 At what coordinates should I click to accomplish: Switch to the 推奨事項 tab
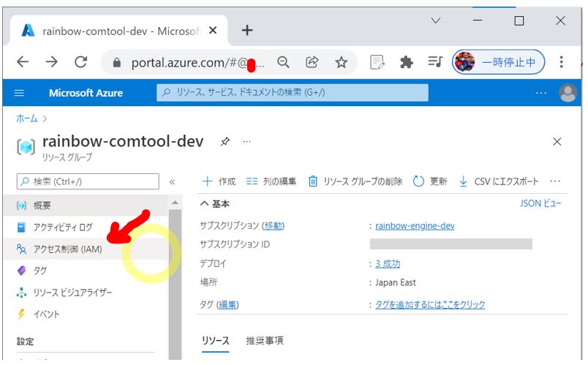pos(264,341)
